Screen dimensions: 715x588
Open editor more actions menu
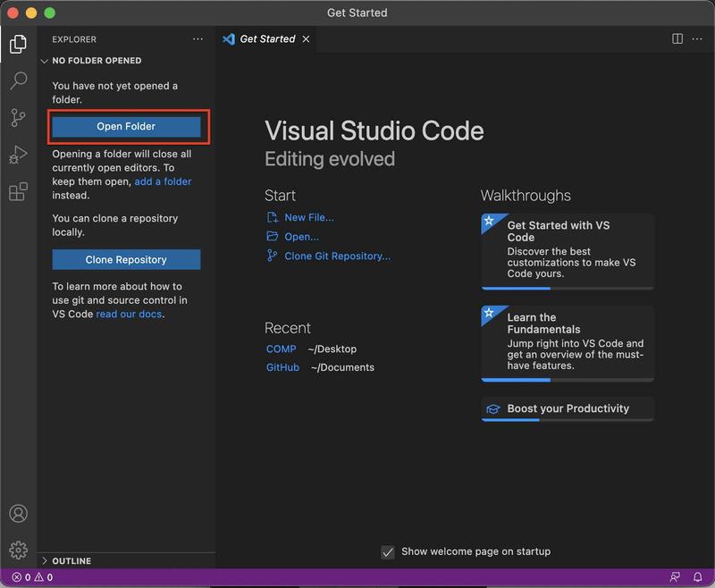[698, 39]
